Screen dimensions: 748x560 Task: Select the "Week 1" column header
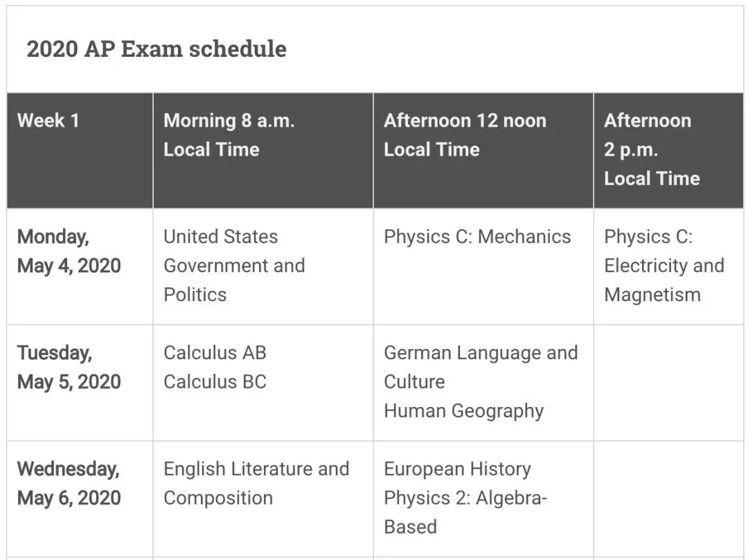tap(48, 120)
